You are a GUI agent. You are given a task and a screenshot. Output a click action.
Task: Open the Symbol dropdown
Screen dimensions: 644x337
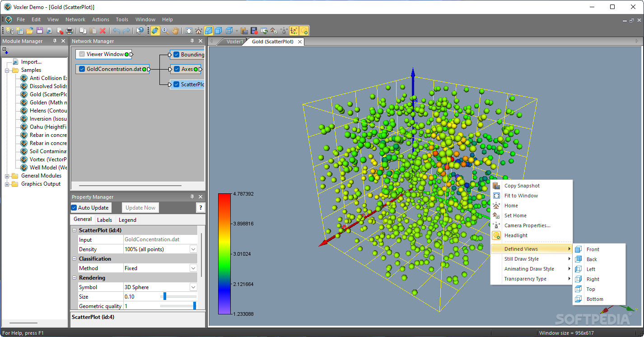click(193, 287)
